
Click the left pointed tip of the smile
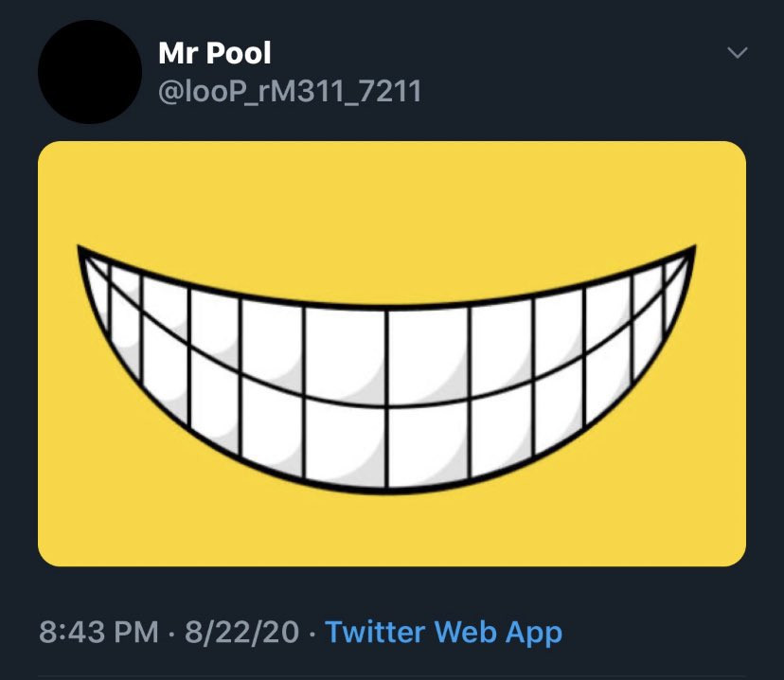point(82,252)
